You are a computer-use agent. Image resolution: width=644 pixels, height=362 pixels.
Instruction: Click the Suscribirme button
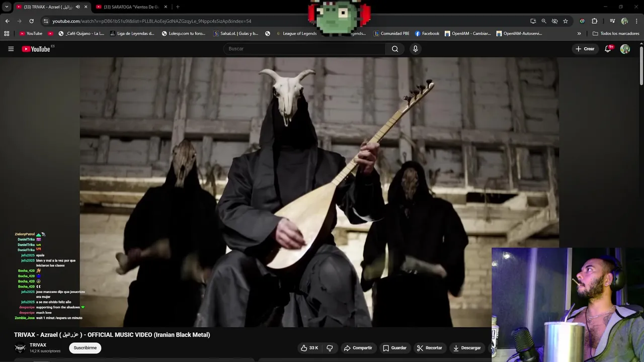[x=85, y=348]
